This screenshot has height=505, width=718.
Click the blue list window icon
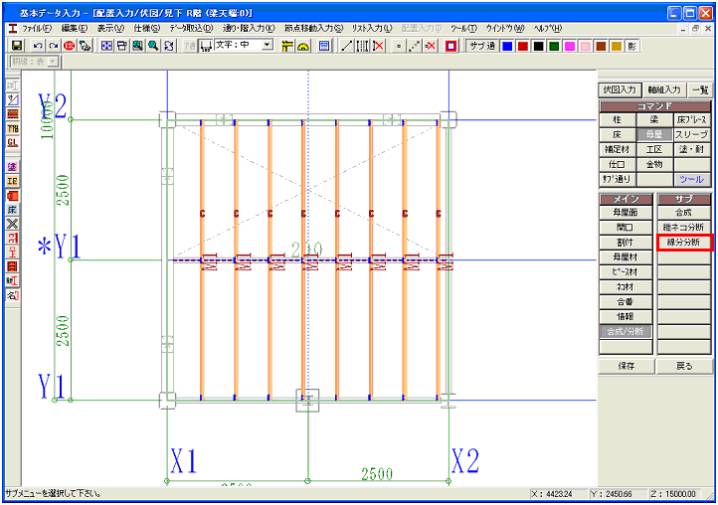coord(324,46)
